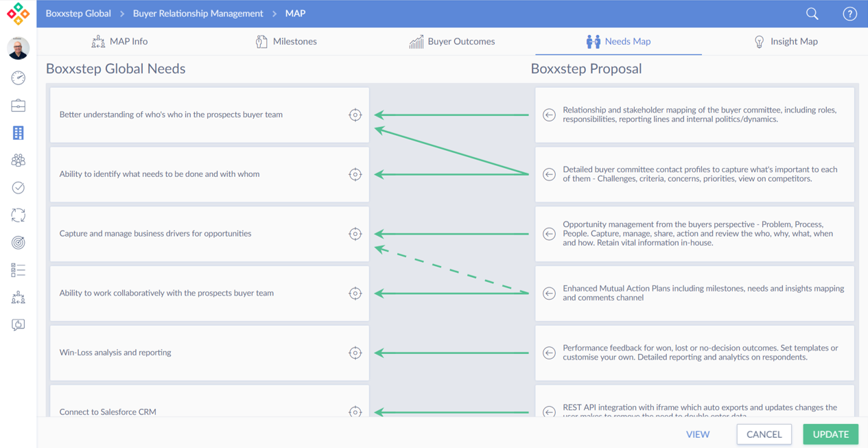Click target icon beside buyer team understanding need
This screenshot has height=448, width=868.
pos(355,115)
